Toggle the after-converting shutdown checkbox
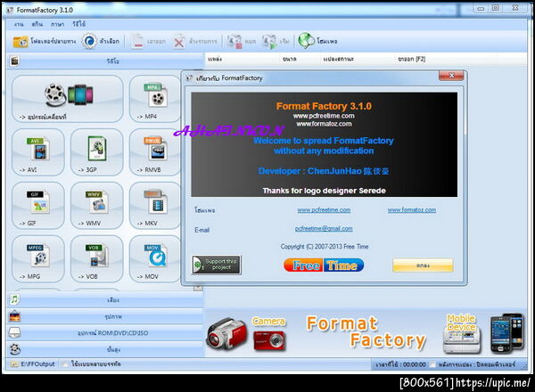Screen dimensions: 535x392 (432, 364)
